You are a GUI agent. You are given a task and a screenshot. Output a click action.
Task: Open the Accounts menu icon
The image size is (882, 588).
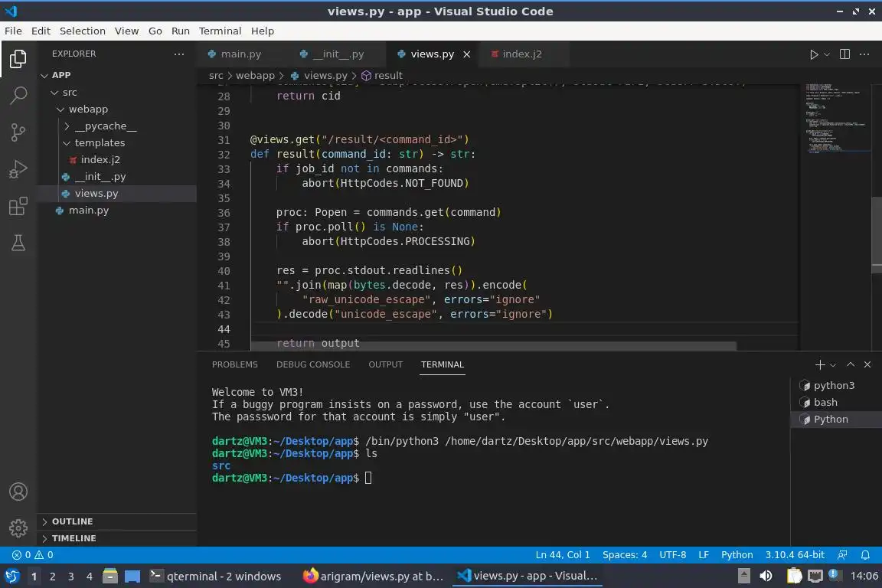pyautogui.click(x=18, y=492)
